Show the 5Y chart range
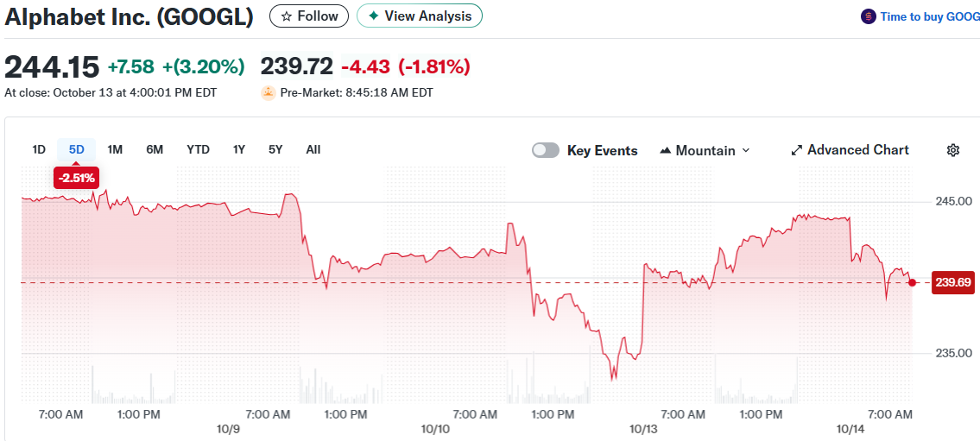The image size is (980, 441). tap(275, 149)
